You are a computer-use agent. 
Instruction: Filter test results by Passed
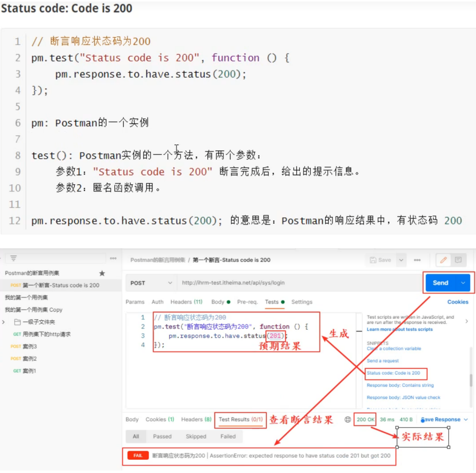(162, 436)
